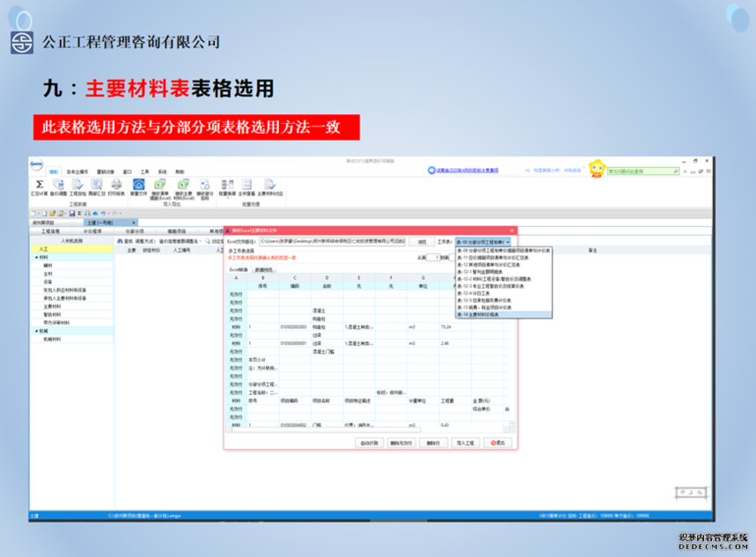756x557 pixels.
Task: Open the 帮助 menu
Action: (180, 172)
